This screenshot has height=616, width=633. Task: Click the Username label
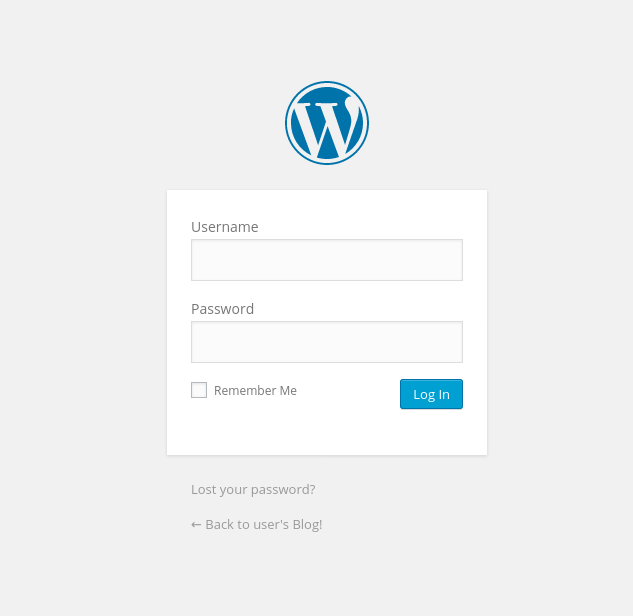224,227
